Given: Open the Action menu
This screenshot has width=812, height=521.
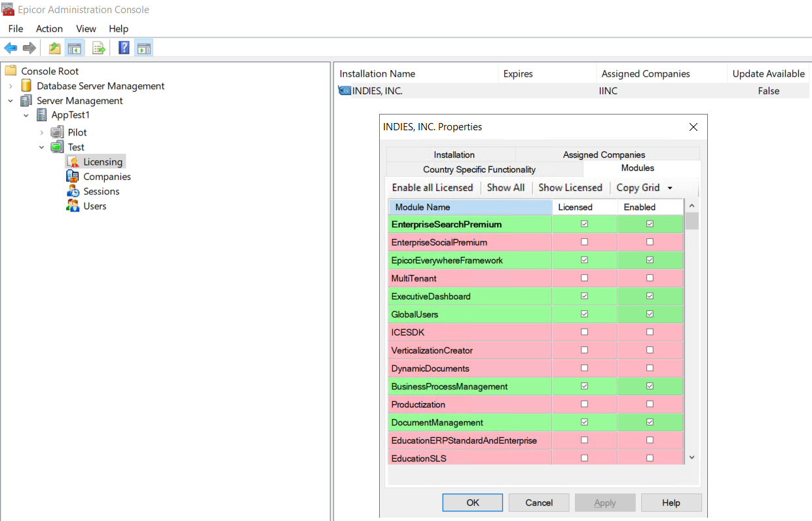Looking at the screenshot, I should [x=49, y=29].
